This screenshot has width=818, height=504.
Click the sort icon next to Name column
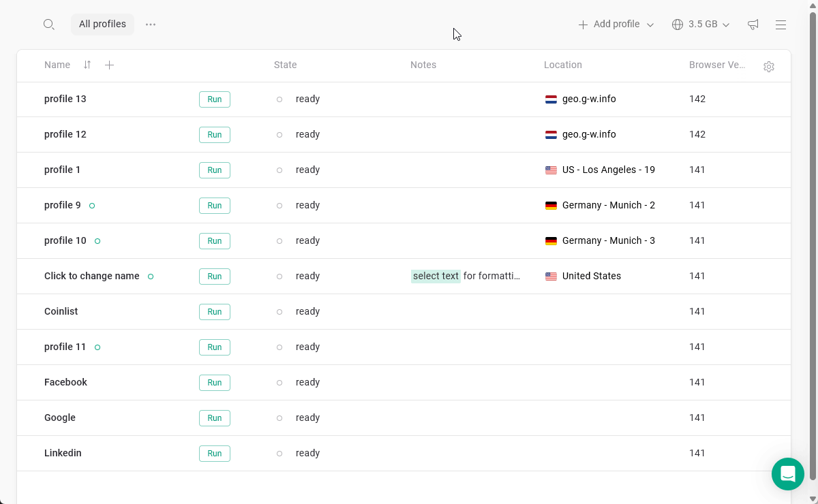87,65
